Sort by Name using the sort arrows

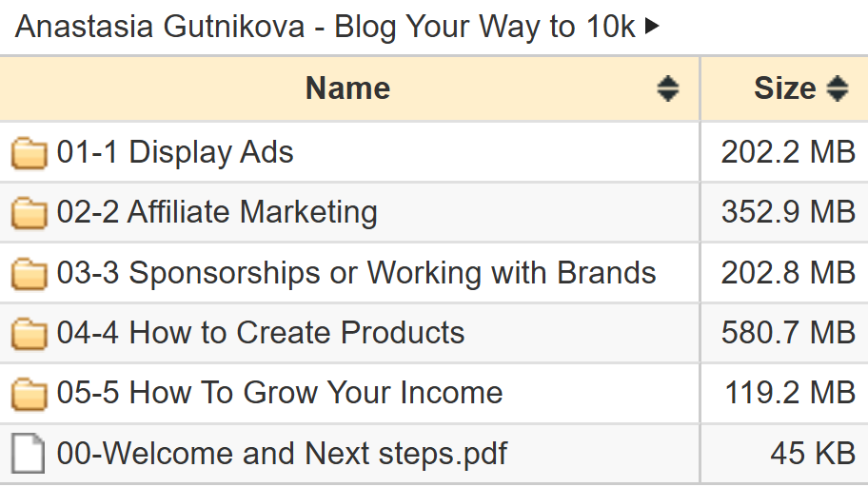point(667,88)
